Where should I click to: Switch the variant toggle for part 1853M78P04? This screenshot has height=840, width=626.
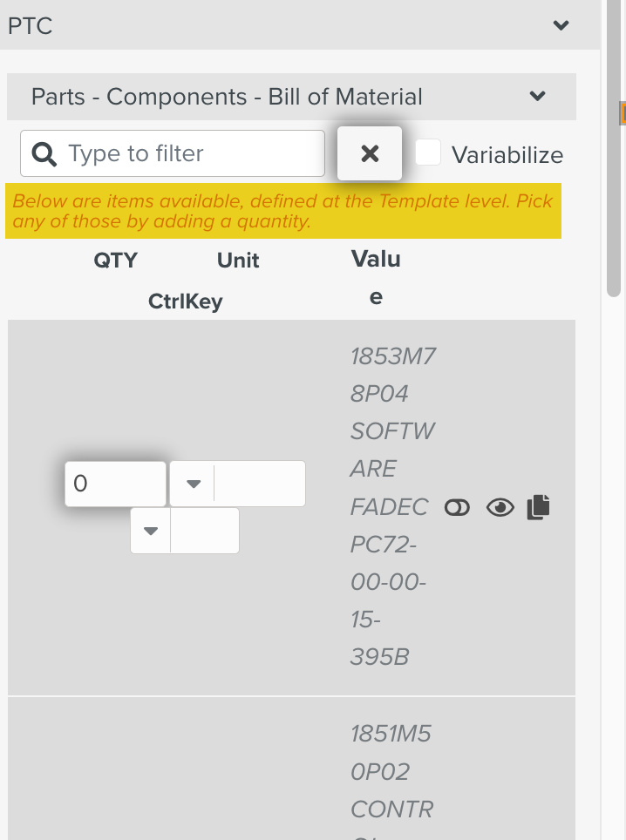click(457, 507)
